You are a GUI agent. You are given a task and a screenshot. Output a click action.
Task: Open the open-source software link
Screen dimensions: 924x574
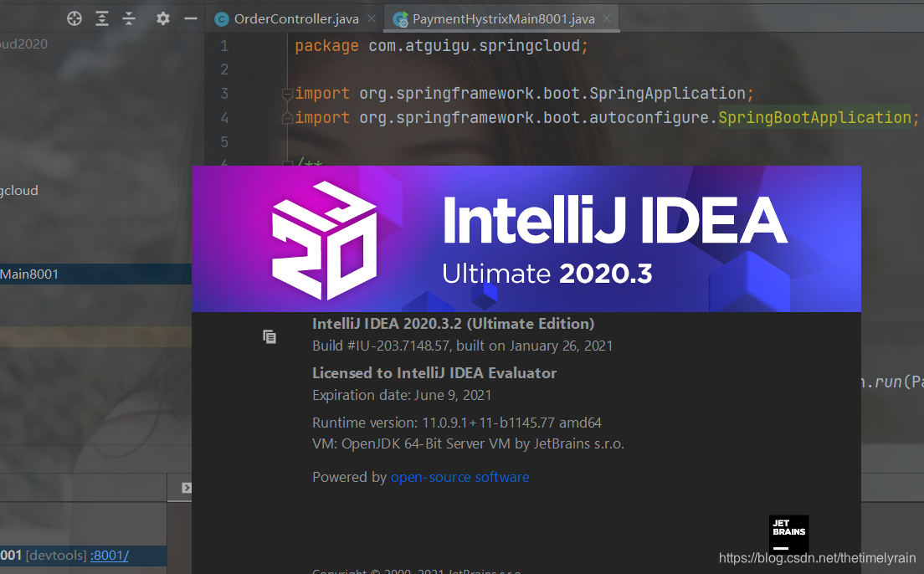[x=459, y=477]
